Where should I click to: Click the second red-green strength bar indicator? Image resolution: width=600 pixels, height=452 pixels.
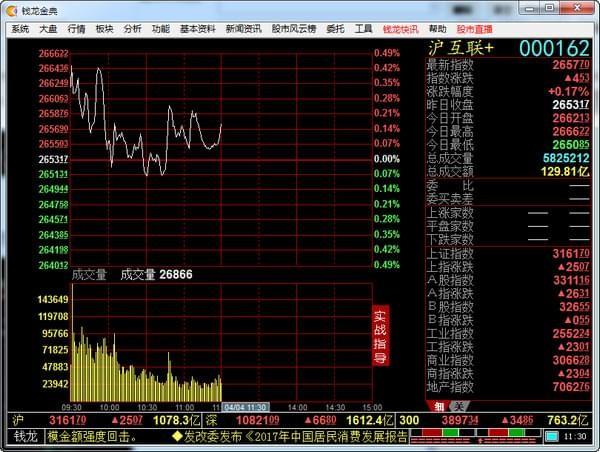pyautogui.click(x=509, y=433)
